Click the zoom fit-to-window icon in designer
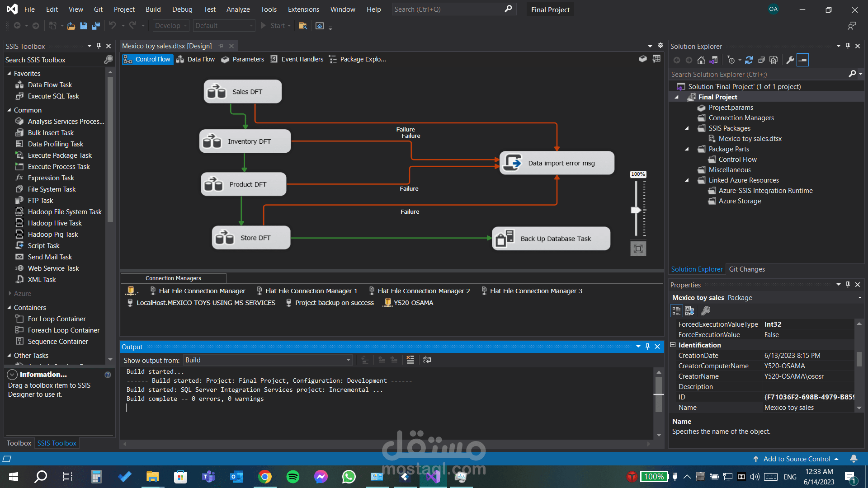868x488 pixels. coord(638,249)
